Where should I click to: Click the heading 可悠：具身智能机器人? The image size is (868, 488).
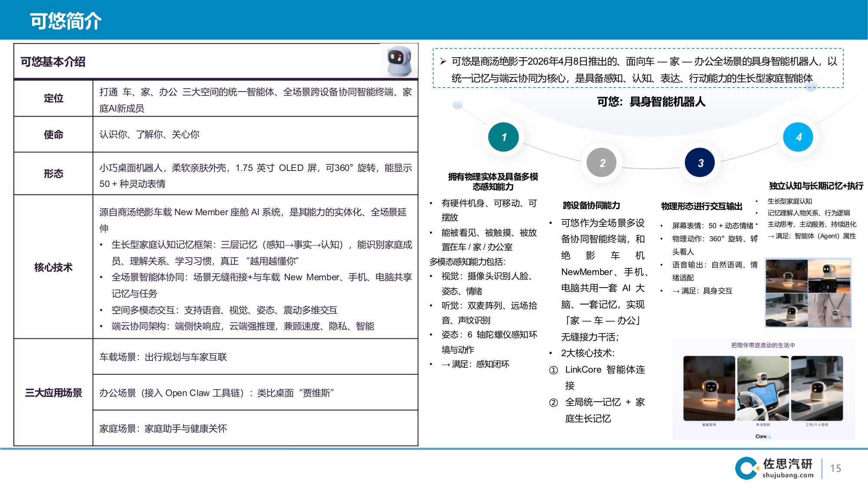[x=651, y=102]
